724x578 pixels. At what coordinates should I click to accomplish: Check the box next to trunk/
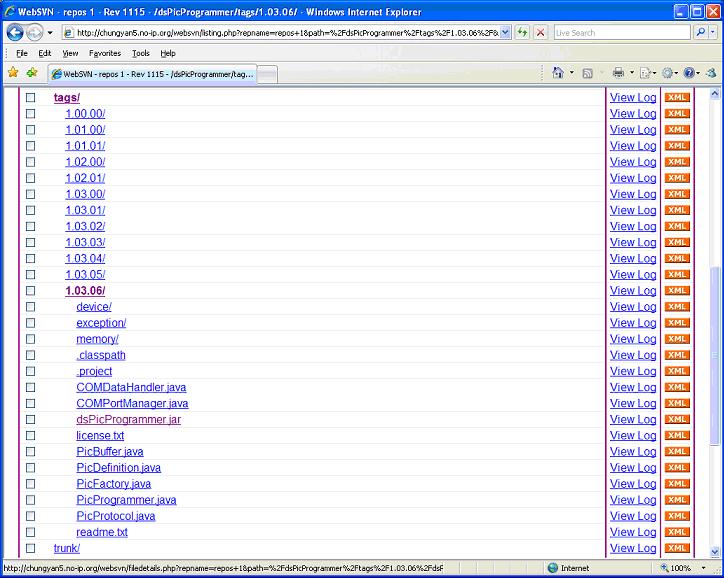click(30, 548)
